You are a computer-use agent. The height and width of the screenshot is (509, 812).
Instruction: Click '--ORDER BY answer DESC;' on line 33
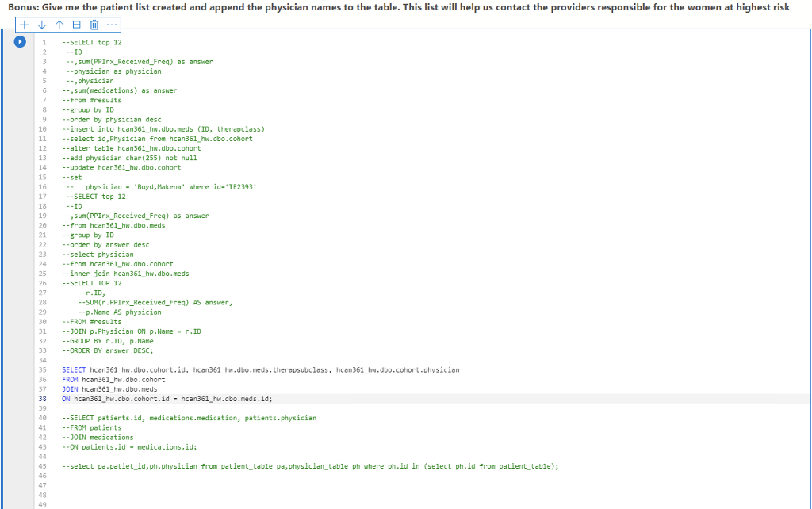(x=108, y=350)
